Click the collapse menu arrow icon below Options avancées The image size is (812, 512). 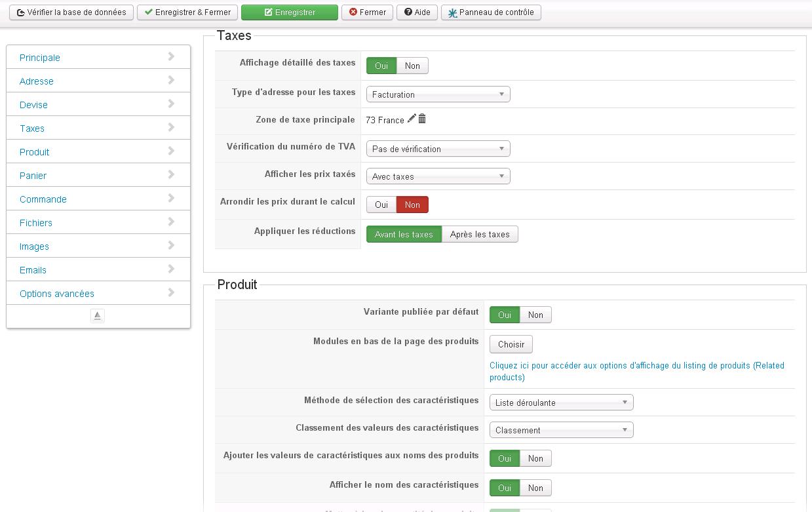click(98, 316)
